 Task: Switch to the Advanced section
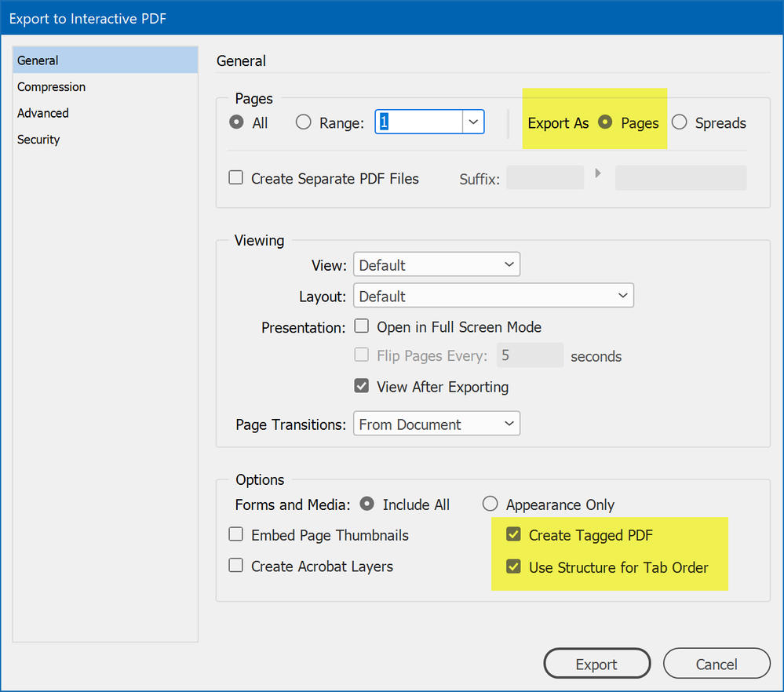43,113
